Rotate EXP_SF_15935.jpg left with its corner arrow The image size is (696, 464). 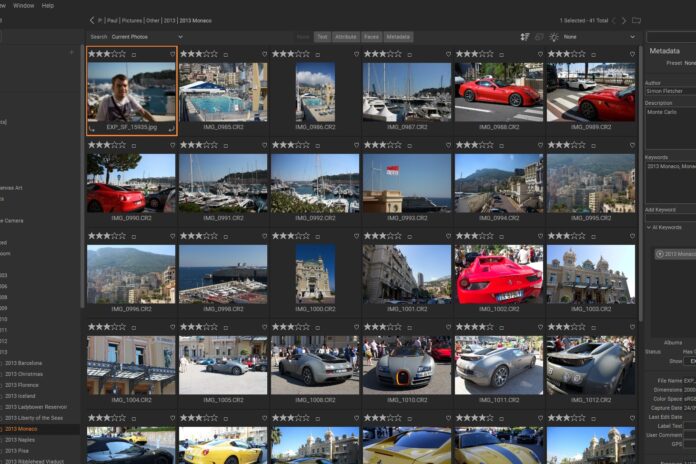tap(91, 129)
